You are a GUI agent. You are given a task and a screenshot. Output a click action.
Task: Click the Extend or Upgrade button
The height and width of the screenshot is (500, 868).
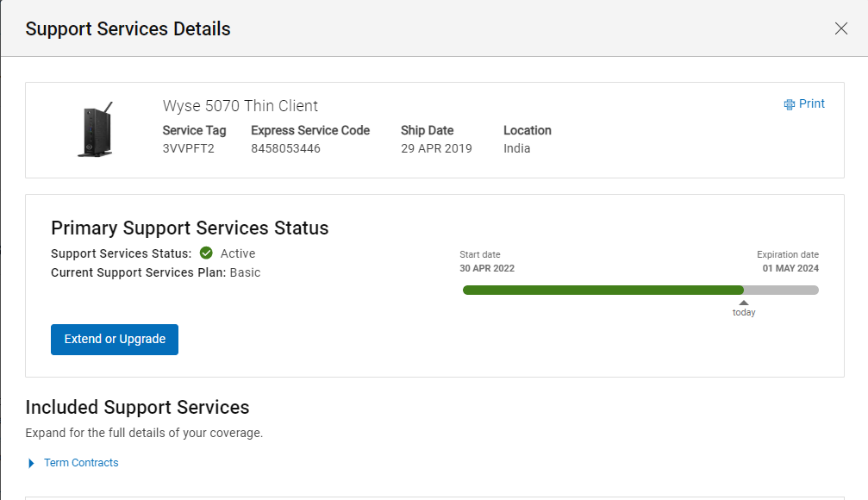pos(115,340)
